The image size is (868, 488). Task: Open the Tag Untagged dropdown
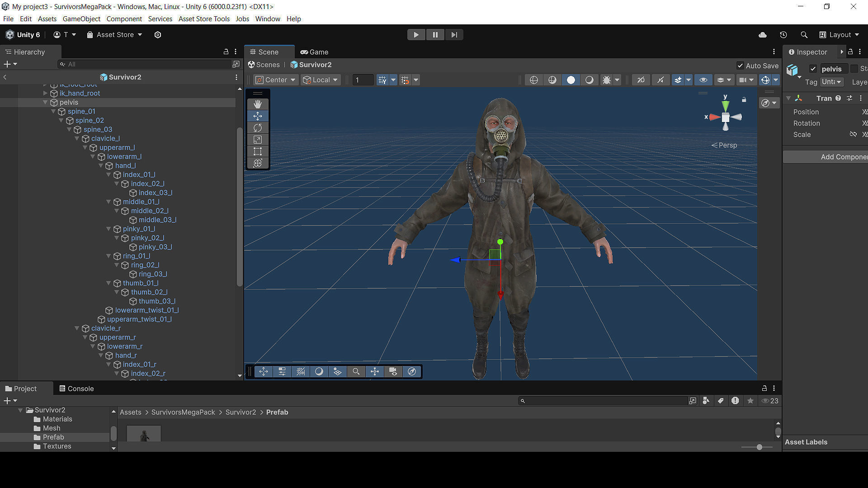click(x=832, y=82)
